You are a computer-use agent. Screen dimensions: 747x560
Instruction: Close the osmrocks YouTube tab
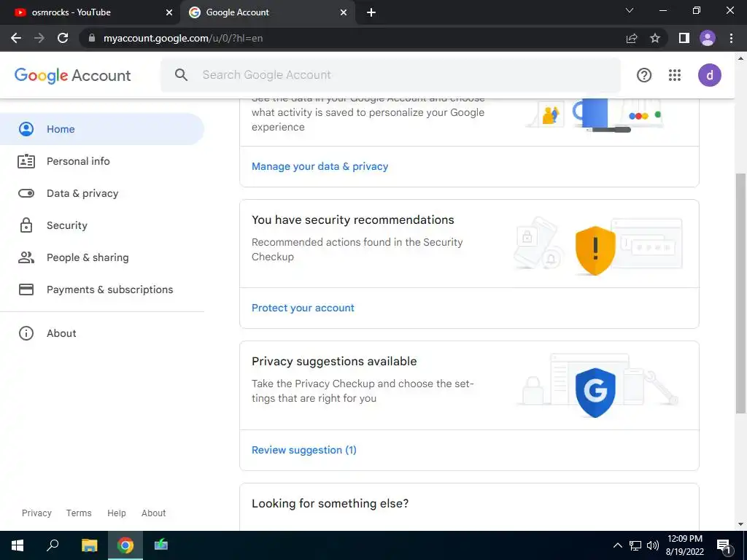tap(169, 12)
